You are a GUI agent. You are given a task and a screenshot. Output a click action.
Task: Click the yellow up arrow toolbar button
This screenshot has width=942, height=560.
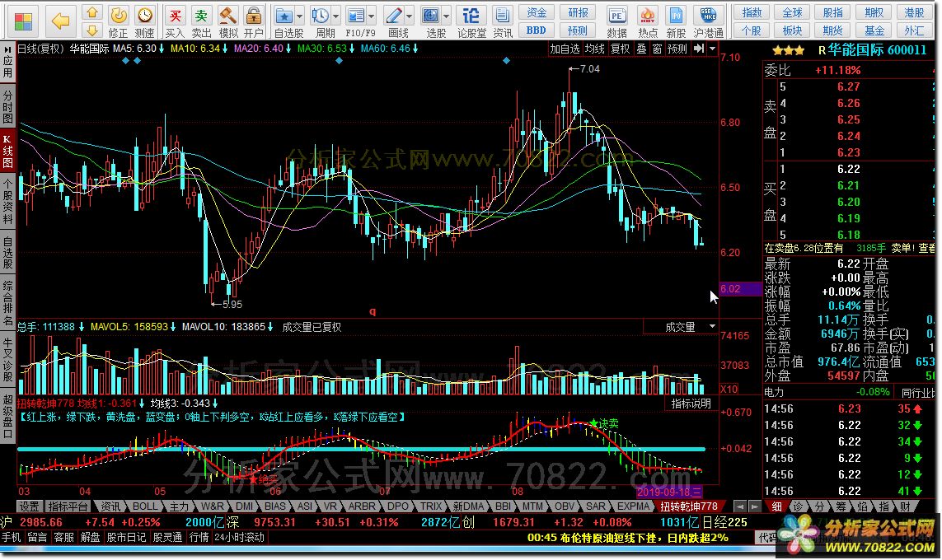point(92,12)
